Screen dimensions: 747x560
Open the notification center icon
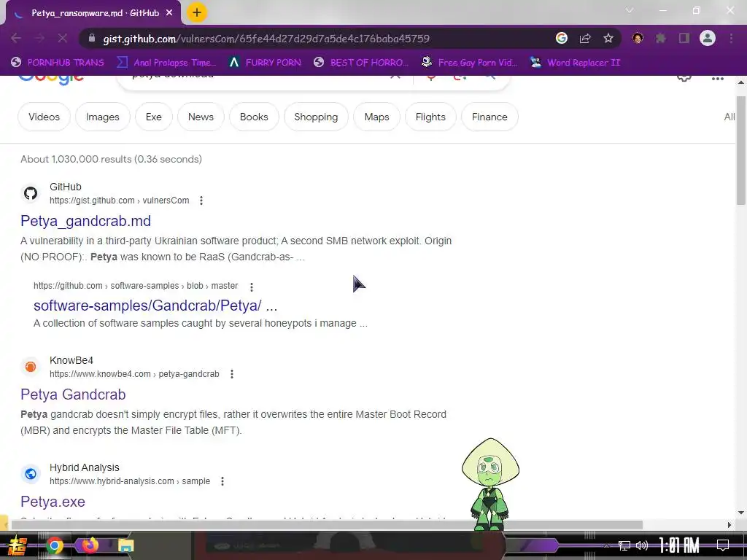(723, 545)
